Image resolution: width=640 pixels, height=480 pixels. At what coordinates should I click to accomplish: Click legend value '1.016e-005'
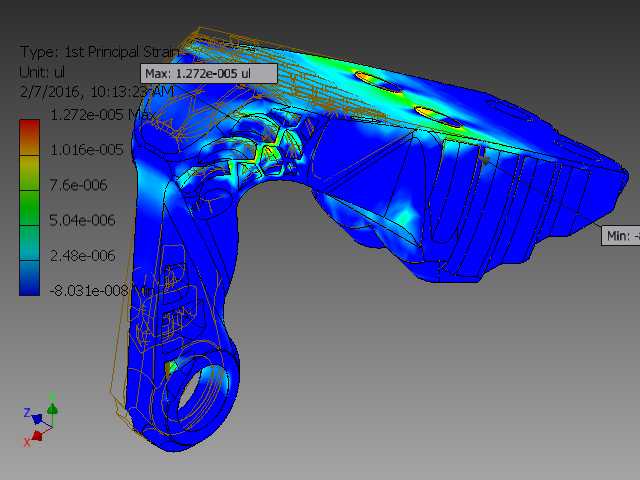[86, 150]
